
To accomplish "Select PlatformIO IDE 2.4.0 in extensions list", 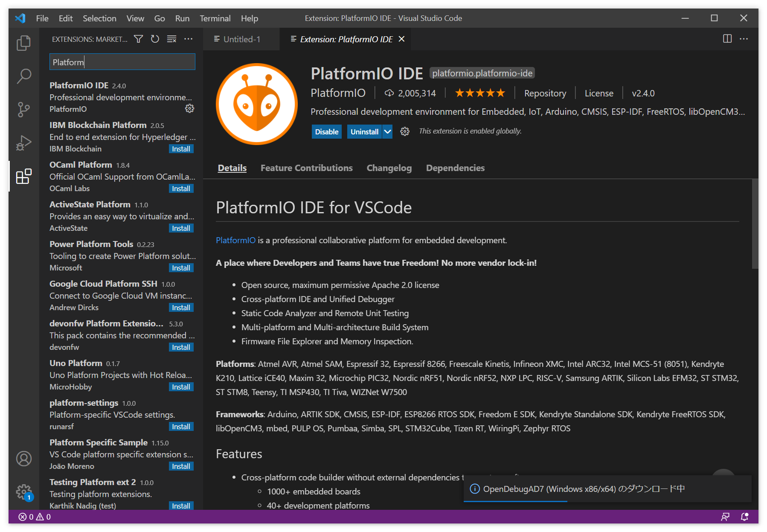I will tap(122, 97).
